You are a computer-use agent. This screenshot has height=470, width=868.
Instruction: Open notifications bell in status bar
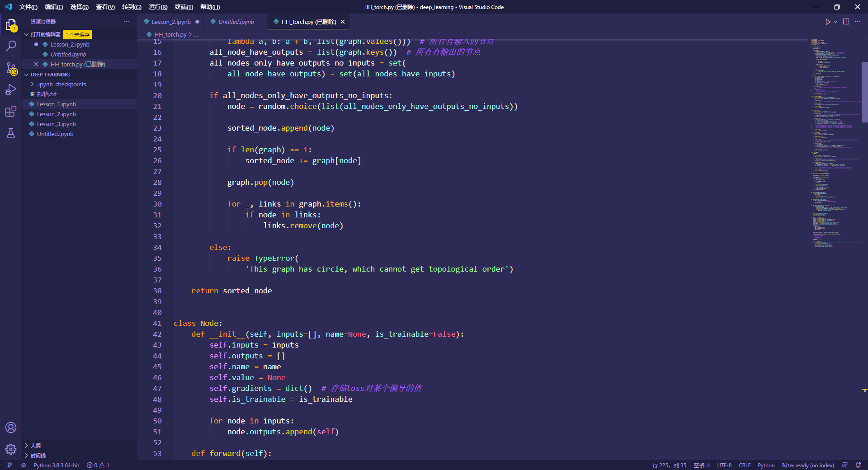coord(858,465)
